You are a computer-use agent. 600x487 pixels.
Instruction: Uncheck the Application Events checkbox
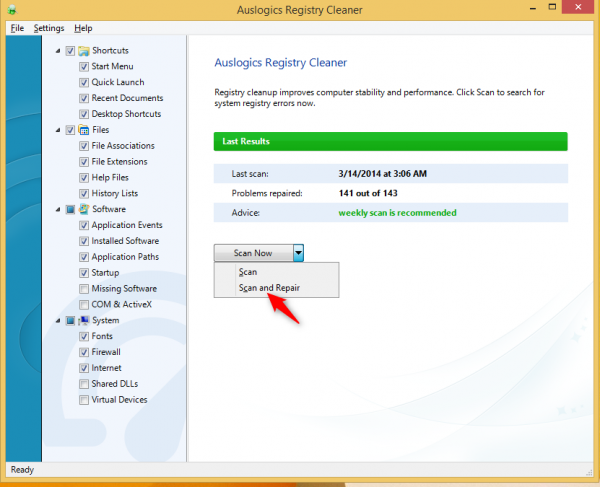click(x=84, y=225)
